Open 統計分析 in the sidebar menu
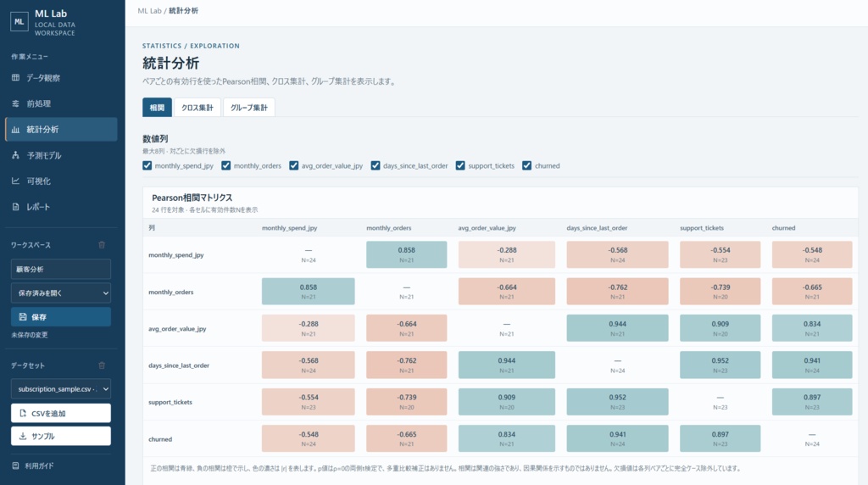This screenshot has width=868, height=485. [x=61, y=130]
